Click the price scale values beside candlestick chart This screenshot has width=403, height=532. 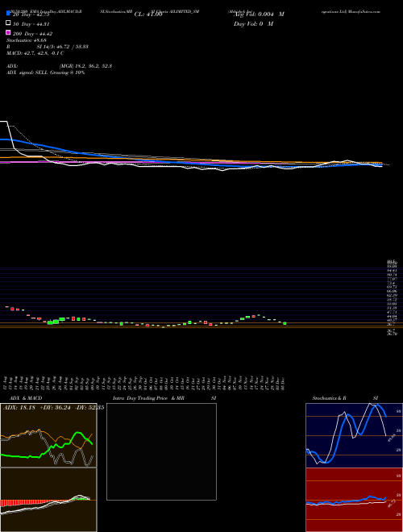tap(392, 298)
